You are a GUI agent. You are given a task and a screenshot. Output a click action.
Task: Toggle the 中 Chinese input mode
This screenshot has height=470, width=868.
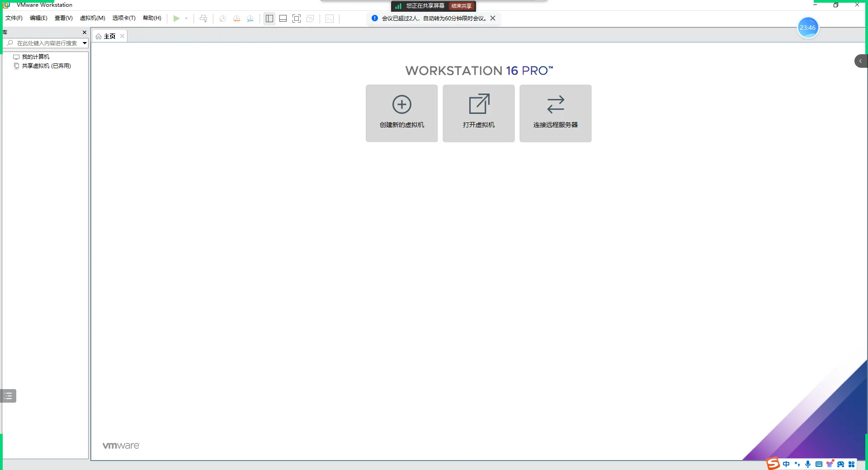(x=786, y=464)
